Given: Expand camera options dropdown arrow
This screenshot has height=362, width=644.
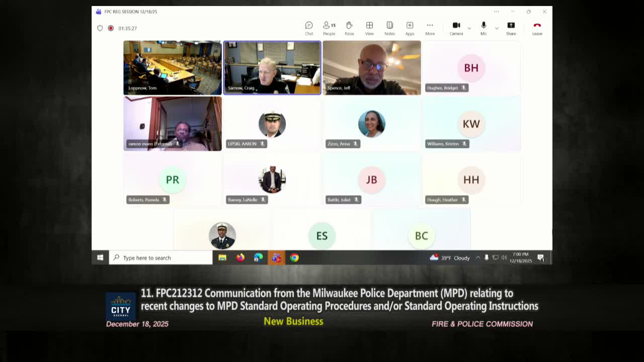Looking at the screenshot, I should [469, 28].
